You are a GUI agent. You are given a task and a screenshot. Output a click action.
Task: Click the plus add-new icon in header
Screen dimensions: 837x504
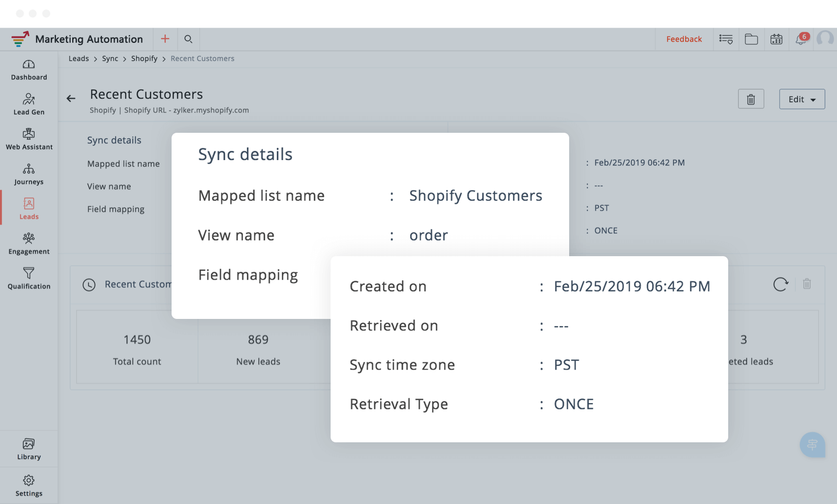click(x=165, y=39)
